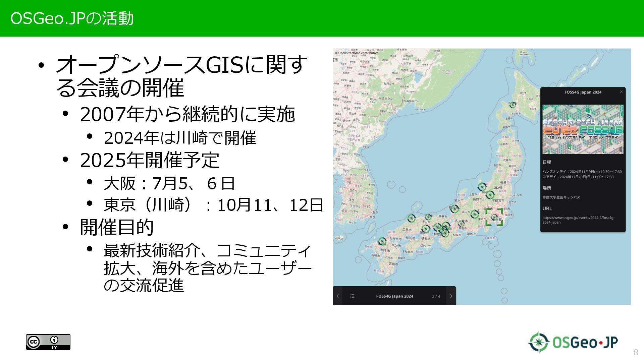The width and height of the screenshot is (644, 362).
Task: Select the highlighted Tokyo marker with green brackets
Action: click(x=494, y=217)
